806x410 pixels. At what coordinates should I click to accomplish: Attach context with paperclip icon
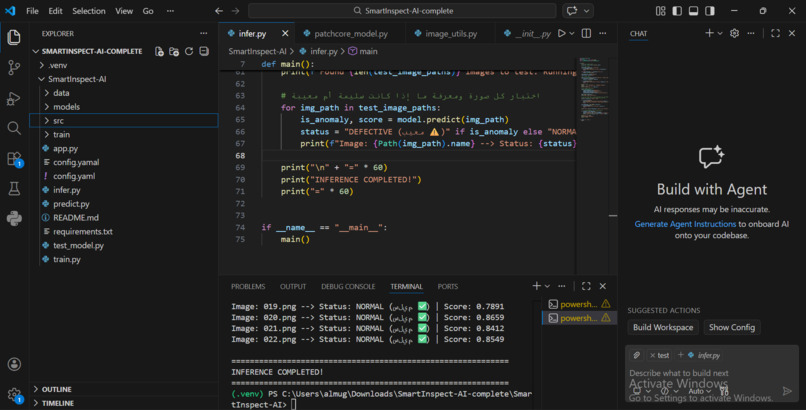click(x=636, y=355)
